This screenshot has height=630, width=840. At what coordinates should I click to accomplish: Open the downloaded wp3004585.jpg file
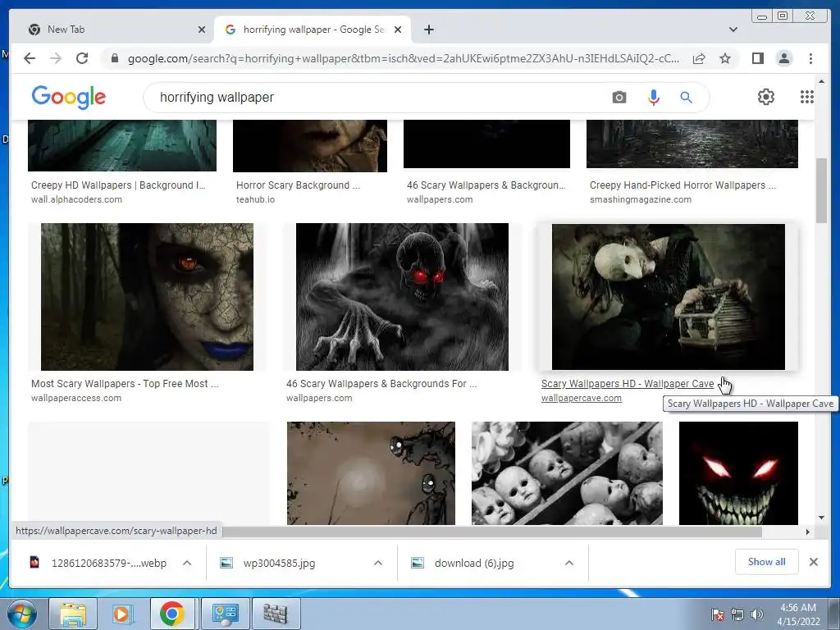pyautogui.click(x=279, y=563)
